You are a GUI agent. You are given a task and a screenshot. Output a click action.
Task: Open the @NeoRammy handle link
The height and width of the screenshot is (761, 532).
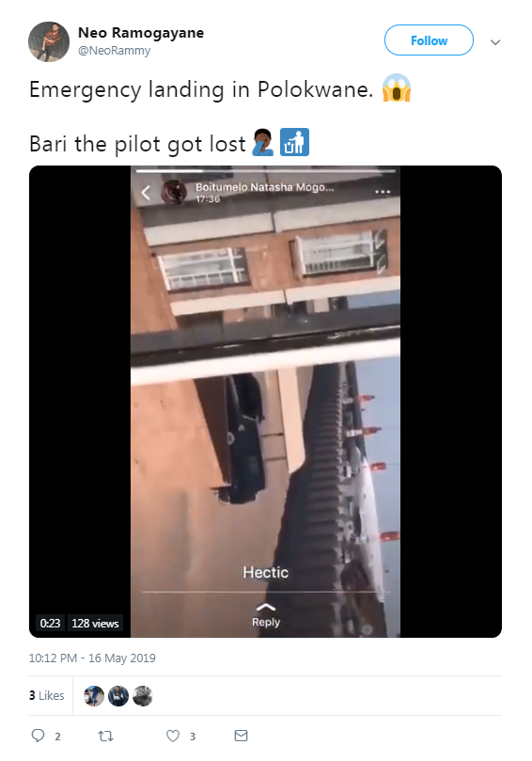114,51
